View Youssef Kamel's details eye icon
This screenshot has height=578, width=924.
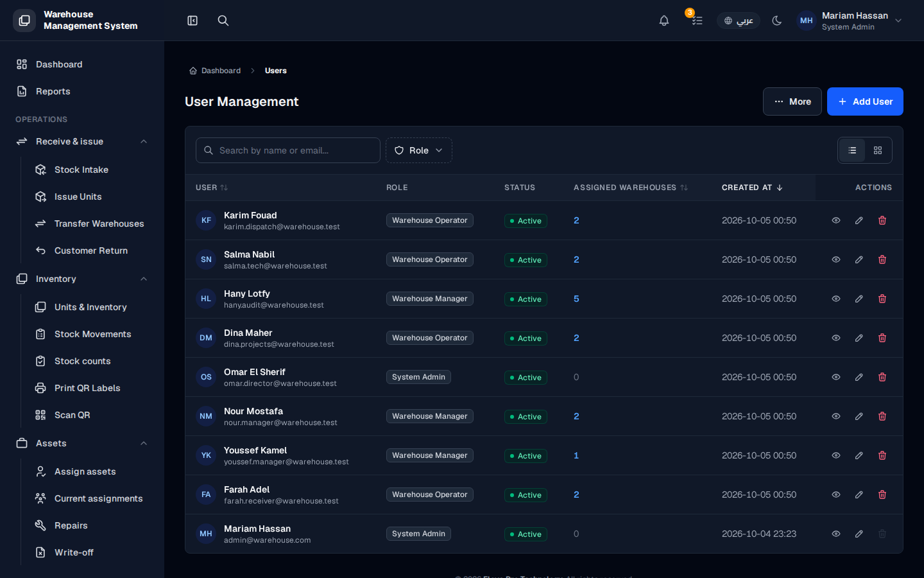pyautogui.click(x=836, y=455)
